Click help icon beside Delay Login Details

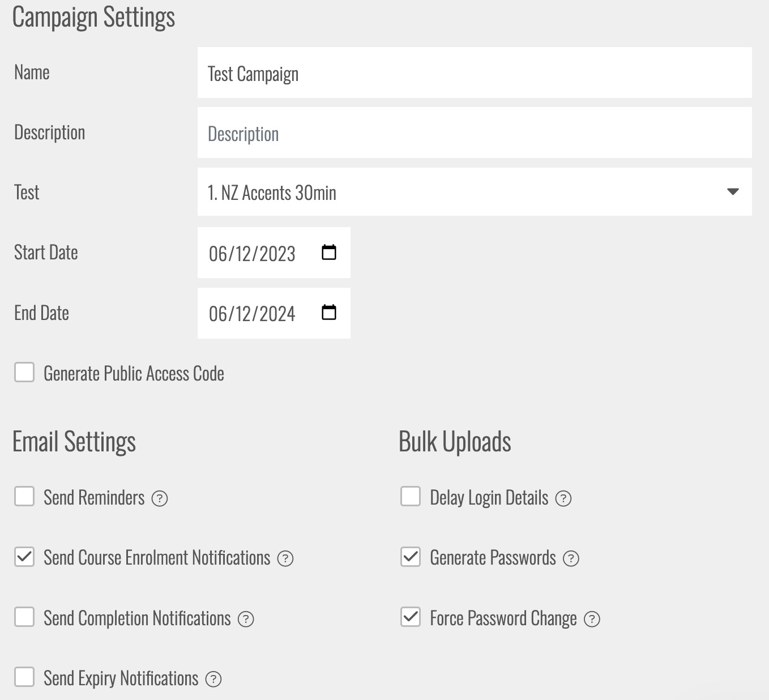coord(563,498)
